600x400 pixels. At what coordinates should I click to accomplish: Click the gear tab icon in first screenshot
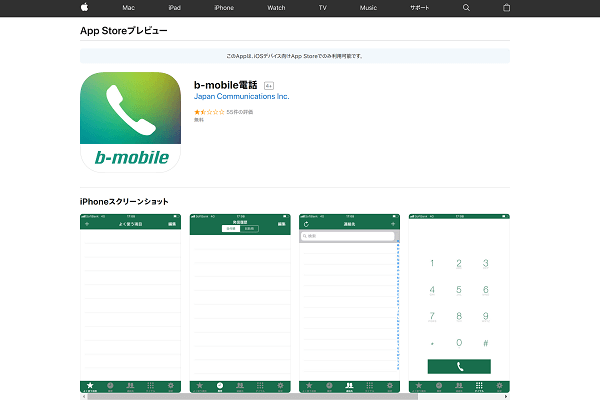point(171,387)
